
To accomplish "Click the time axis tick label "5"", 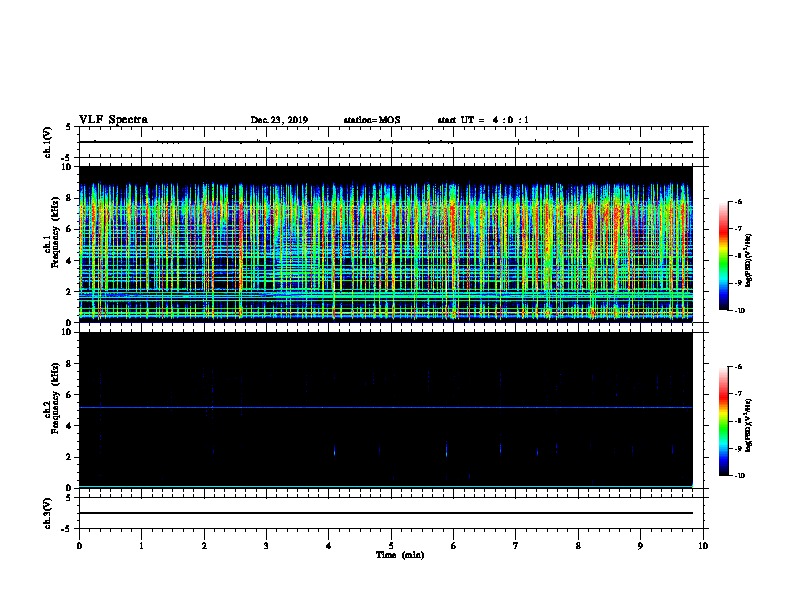I will click(391, 546).
